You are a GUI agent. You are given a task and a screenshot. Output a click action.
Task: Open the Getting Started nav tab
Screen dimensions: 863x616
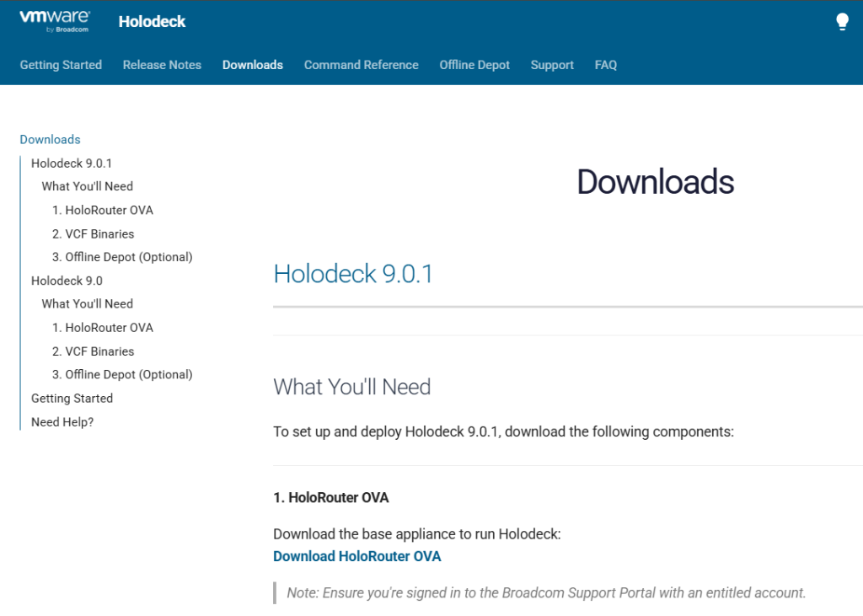coord(61,65)
